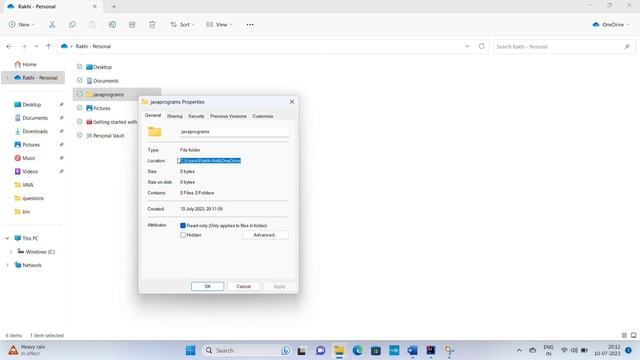
Task: Open the Sort dropdown
Action: (182, 24)
